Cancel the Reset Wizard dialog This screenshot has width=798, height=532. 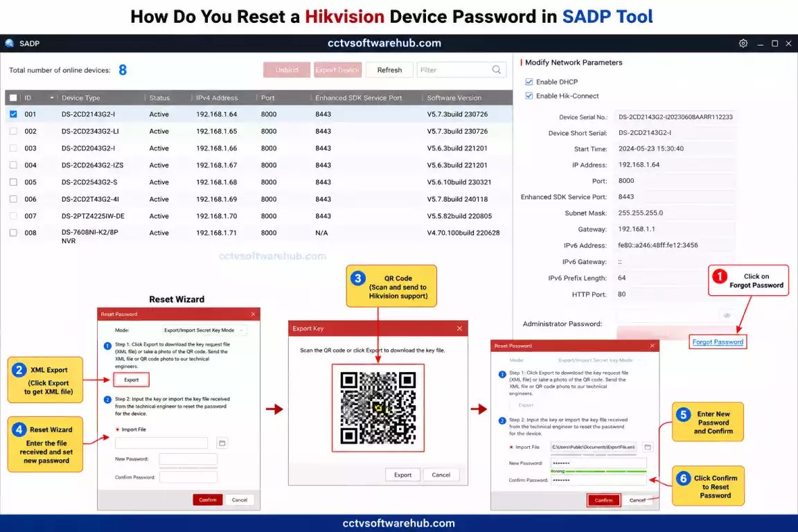pos(239,500)
